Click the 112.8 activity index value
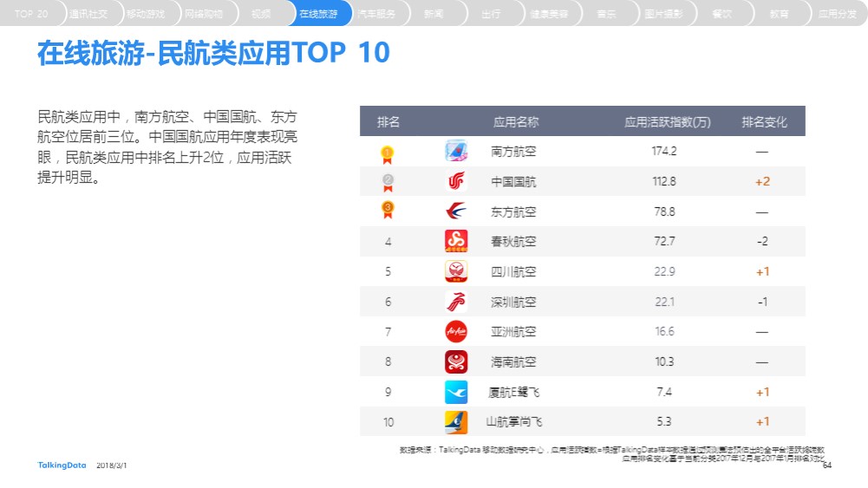This screenshot has height=488, width=868. (x=664, y=181)
